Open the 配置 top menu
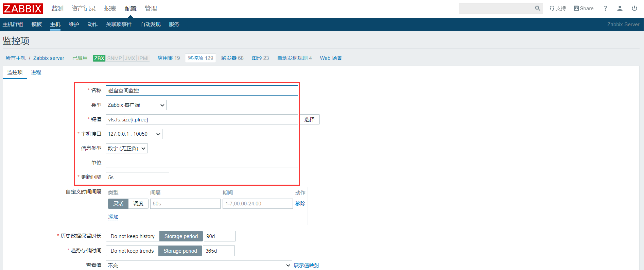This screenshot has width=644, height=270. pos(130,9)
